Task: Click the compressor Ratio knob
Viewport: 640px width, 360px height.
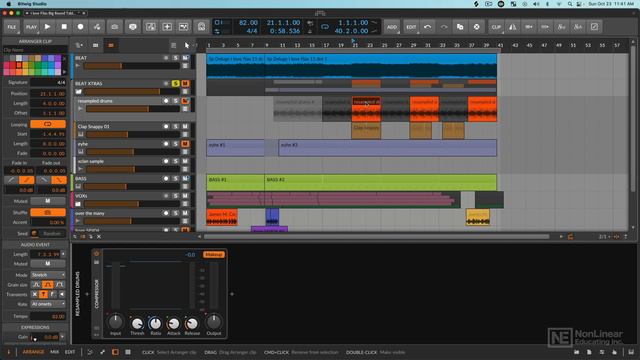Action: (x=155, y=323)
